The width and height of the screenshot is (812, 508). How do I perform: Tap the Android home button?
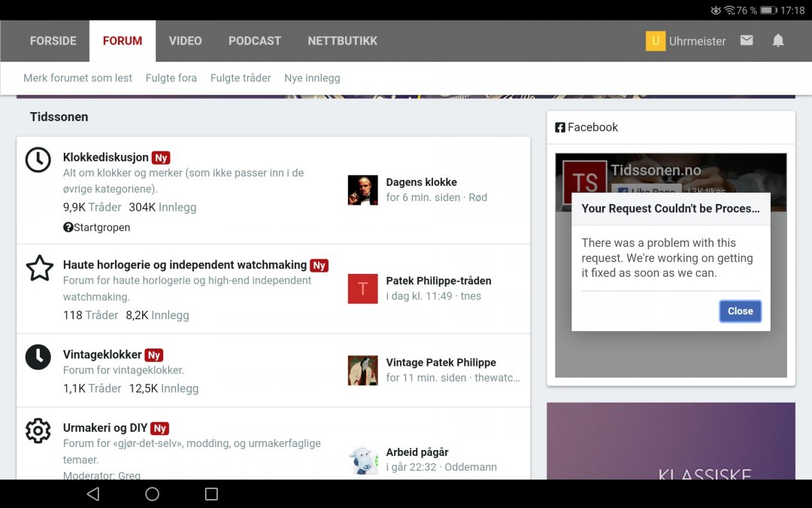tap(151, 492)
